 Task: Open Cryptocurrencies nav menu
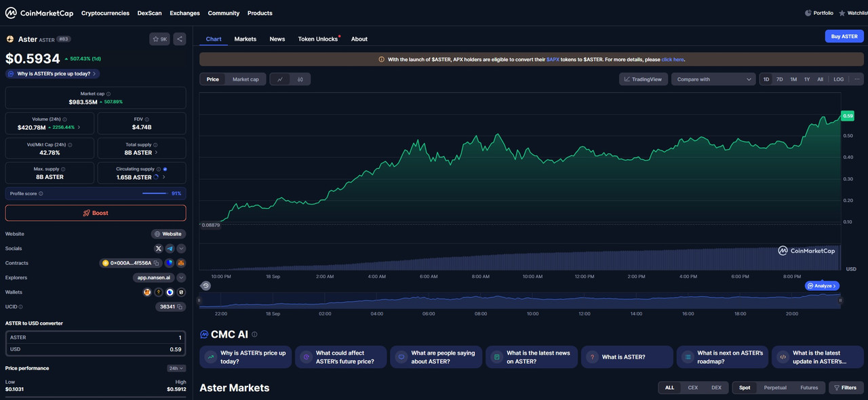(x=105, y=13)
